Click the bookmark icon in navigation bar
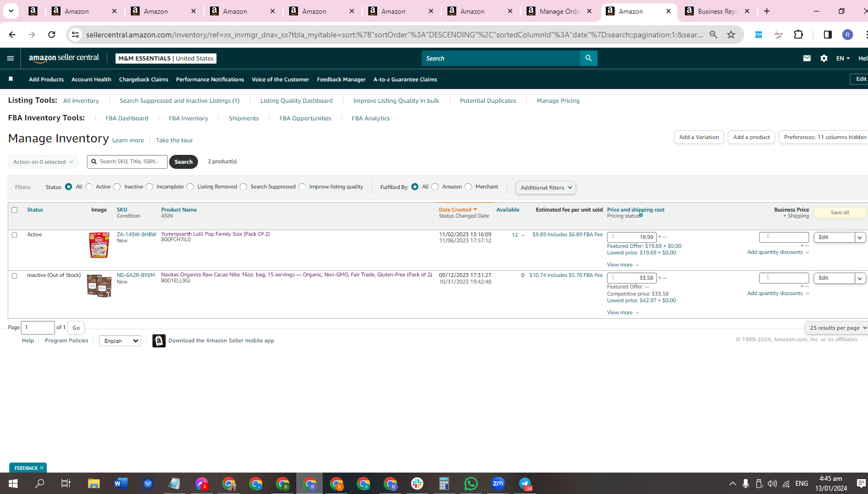This screenshot has height=494, width=868. [10, 79]
